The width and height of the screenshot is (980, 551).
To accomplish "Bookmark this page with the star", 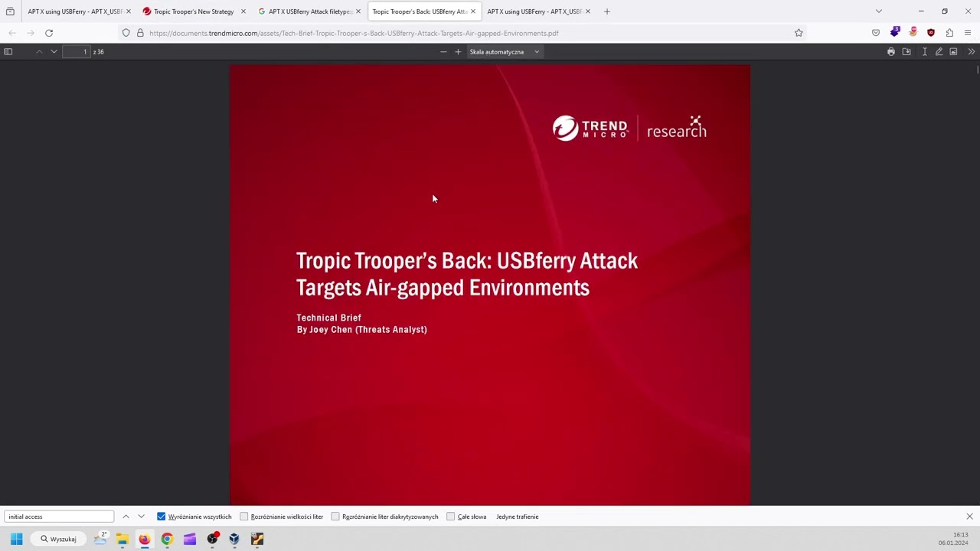I will [x=799, y=33].
